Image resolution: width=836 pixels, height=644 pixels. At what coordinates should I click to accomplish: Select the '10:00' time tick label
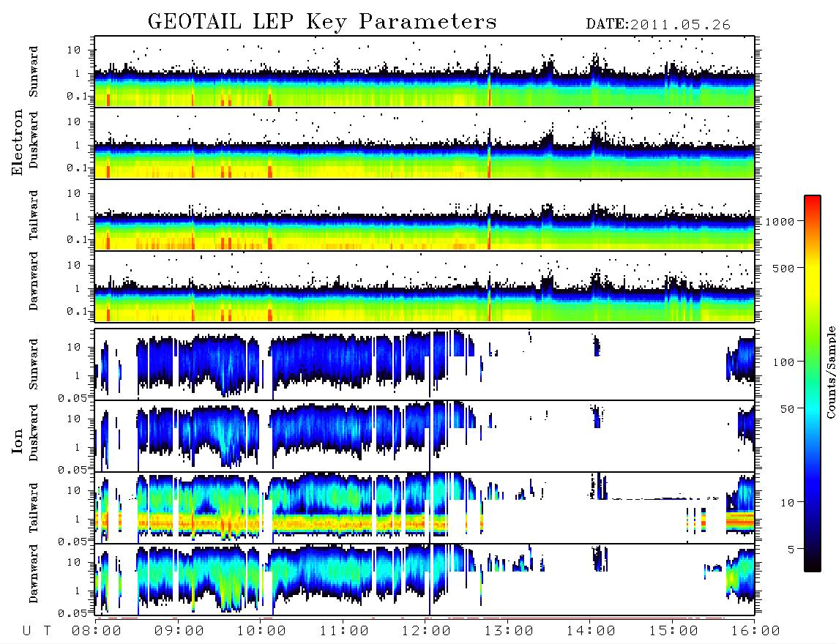[x=261, y=631]
